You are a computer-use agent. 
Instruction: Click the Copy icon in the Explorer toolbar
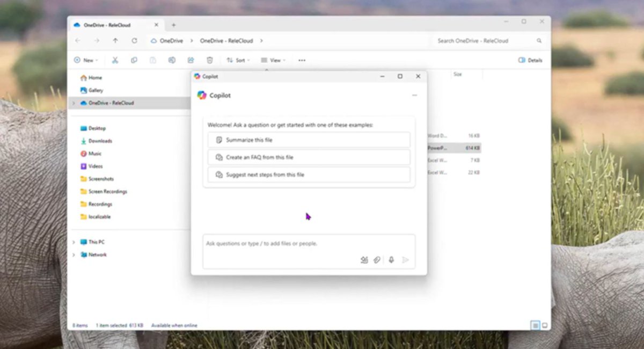tap(134, 60)
